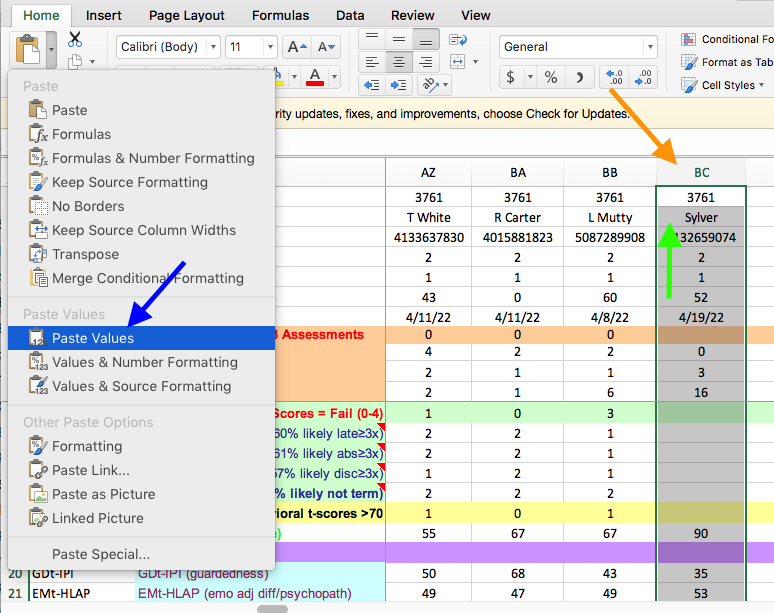
Task: Click the Increase Decimal button
Action: click(612, 77)
